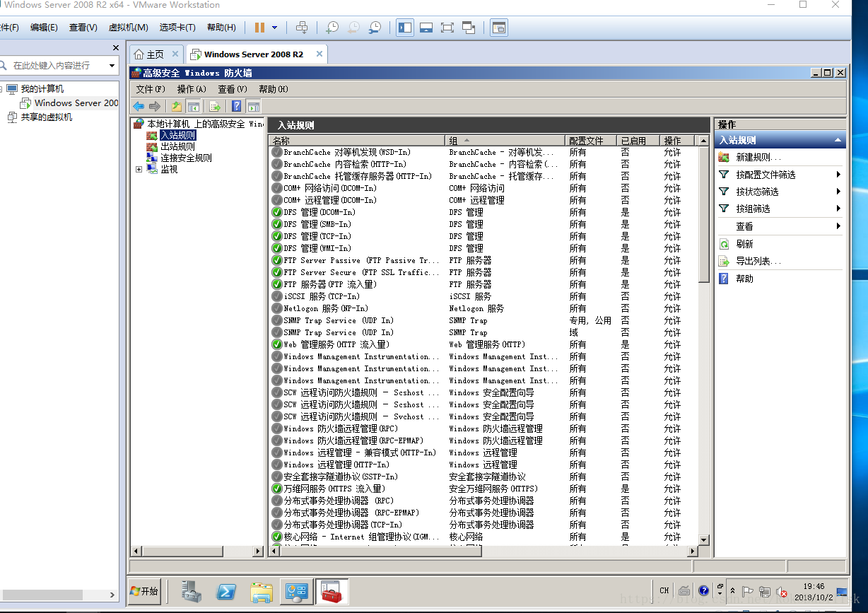Click the muted volume tray icon

[782, 591]
